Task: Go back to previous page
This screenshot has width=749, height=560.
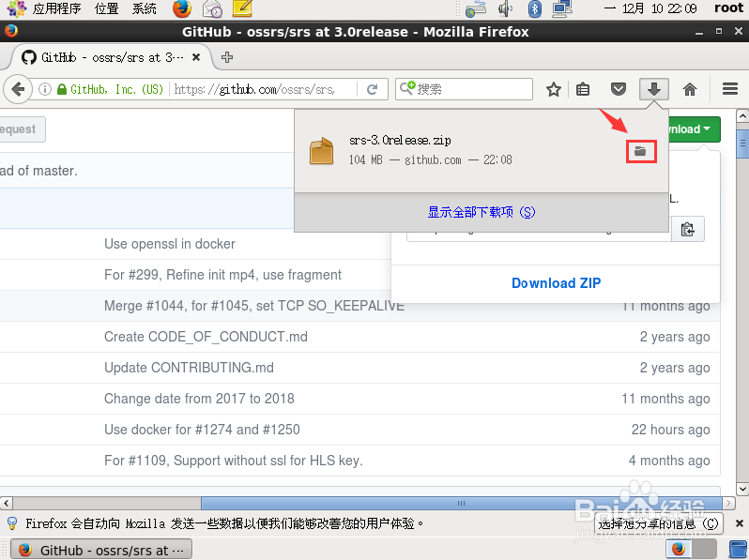Action: click(18, 89)
